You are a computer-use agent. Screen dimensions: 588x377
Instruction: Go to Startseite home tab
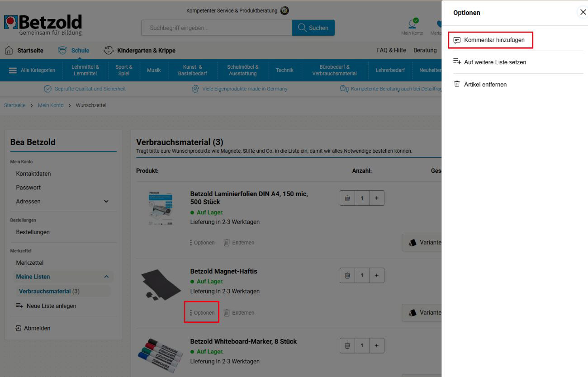pos(24,50)
